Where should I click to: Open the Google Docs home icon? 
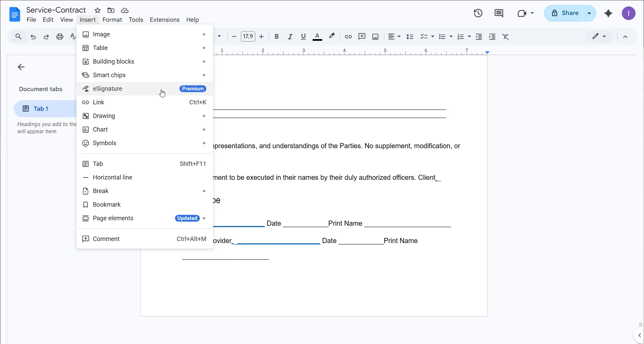click(x=15, y=15)
